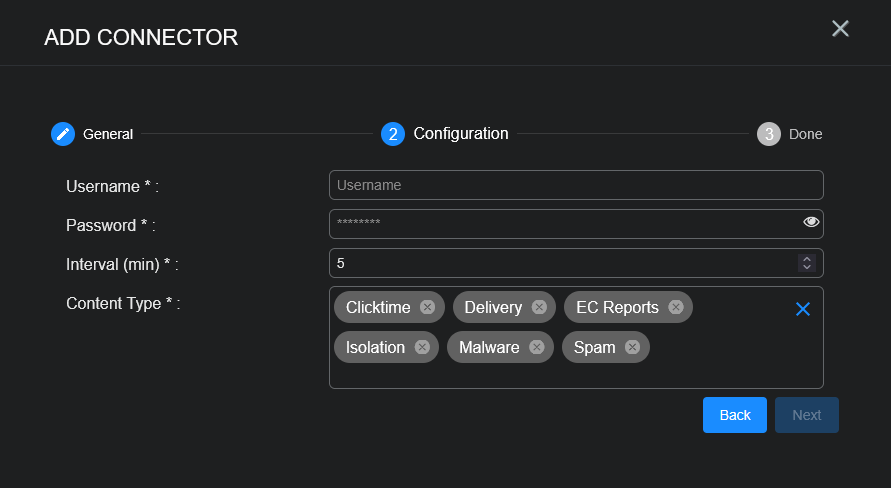Show password with the eye icon
The image size is (891, 488).
(x=811, y=222)
